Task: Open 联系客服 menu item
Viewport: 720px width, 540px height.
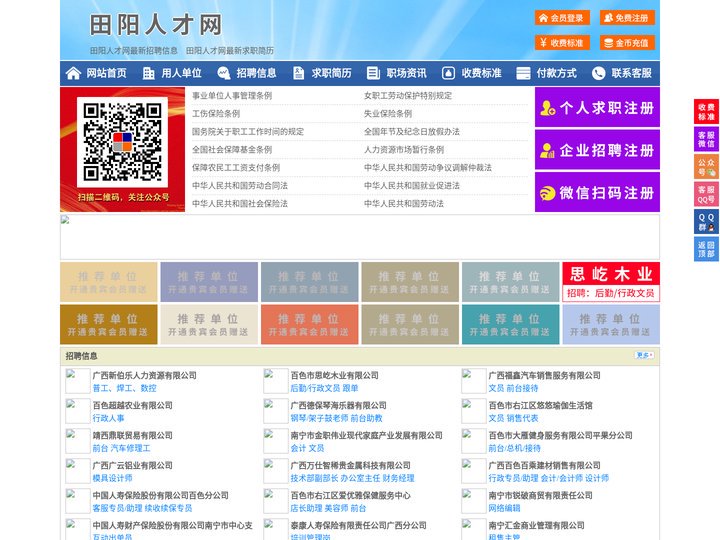Action: click(x=631, y=73)
